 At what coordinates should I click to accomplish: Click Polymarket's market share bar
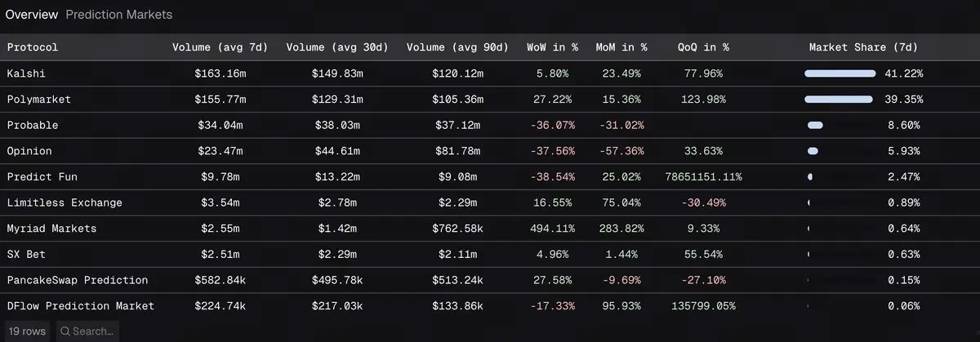point(838,100)
